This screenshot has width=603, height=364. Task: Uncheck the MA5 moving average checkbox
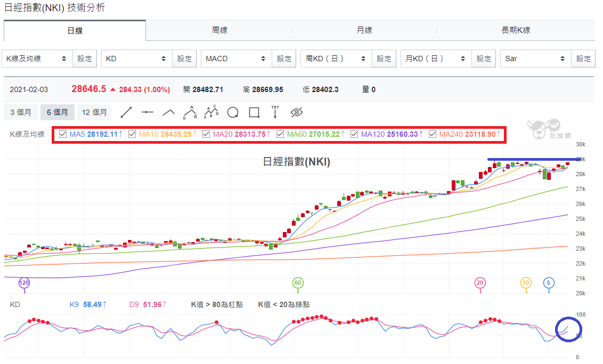(x=63, y=134)
